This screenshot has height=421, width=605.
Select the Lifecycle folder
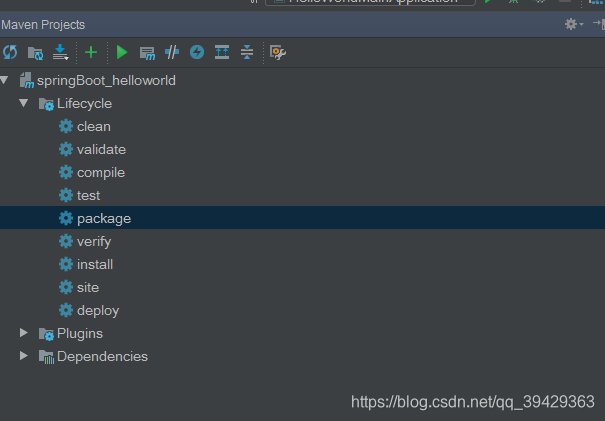click(84, 103)
